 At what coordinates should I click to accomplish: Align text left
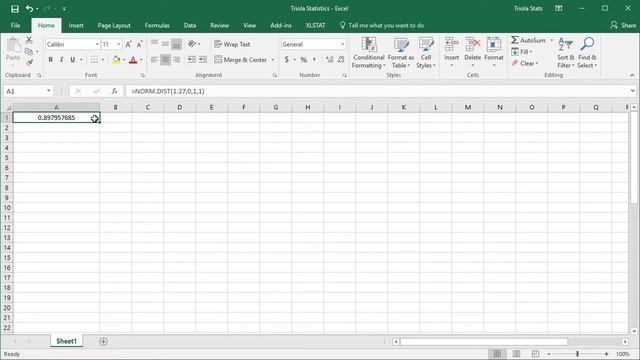click(154, 60)
